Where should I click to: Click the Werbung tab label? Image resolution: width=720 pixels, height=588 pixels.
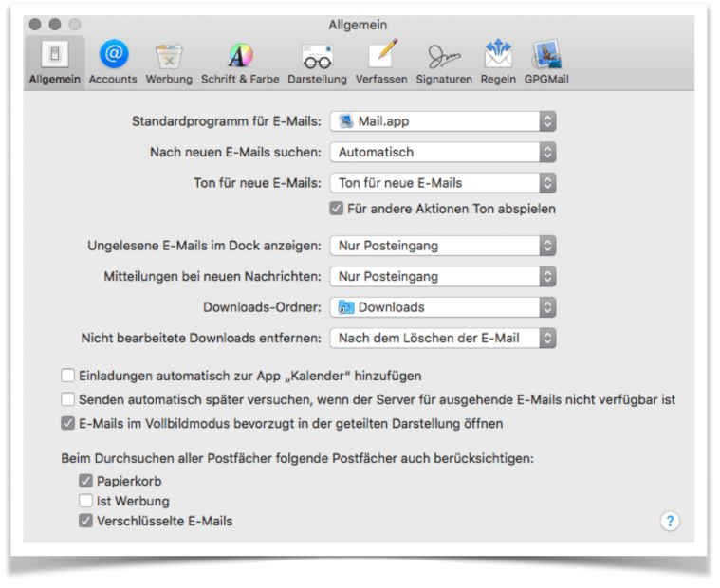pos(169,80)
